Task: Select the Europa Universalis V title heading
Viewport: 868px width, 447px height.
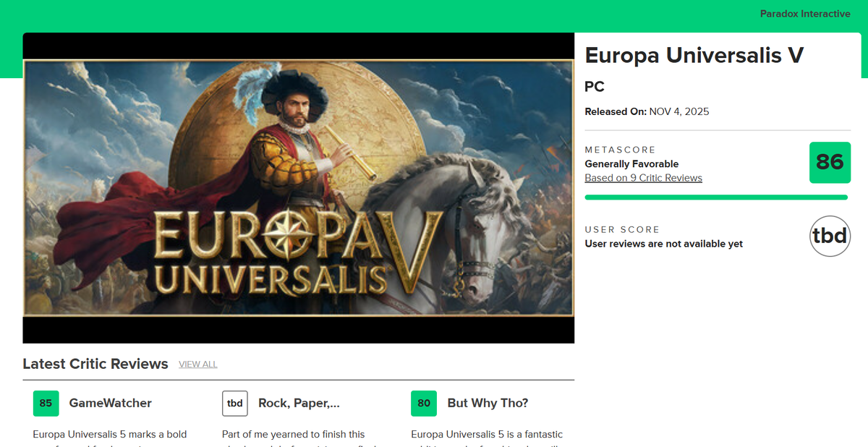Action: [x=694, y=56]
